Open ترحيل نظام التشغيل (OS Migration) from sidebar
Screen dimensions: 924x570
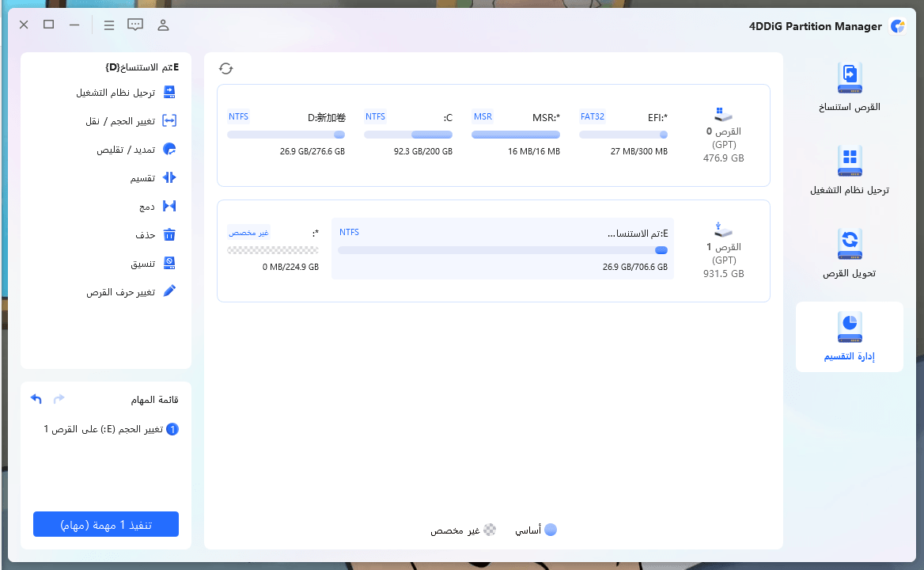(x=849, y=170)
